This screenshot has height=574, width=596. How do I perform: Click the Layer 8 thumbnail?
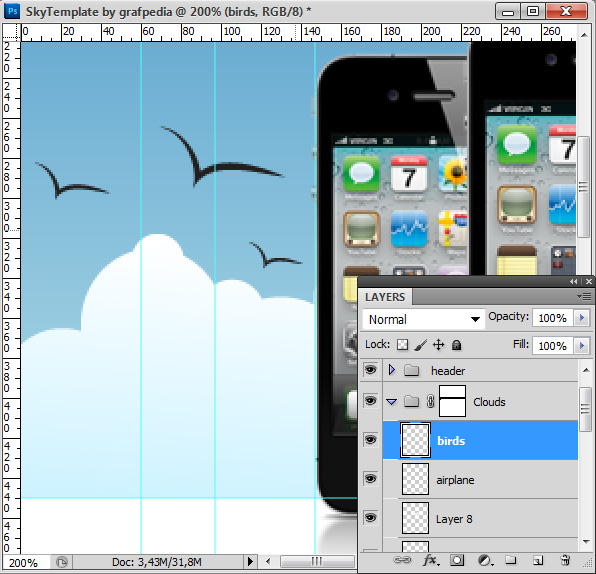click(x=415, y=518)
